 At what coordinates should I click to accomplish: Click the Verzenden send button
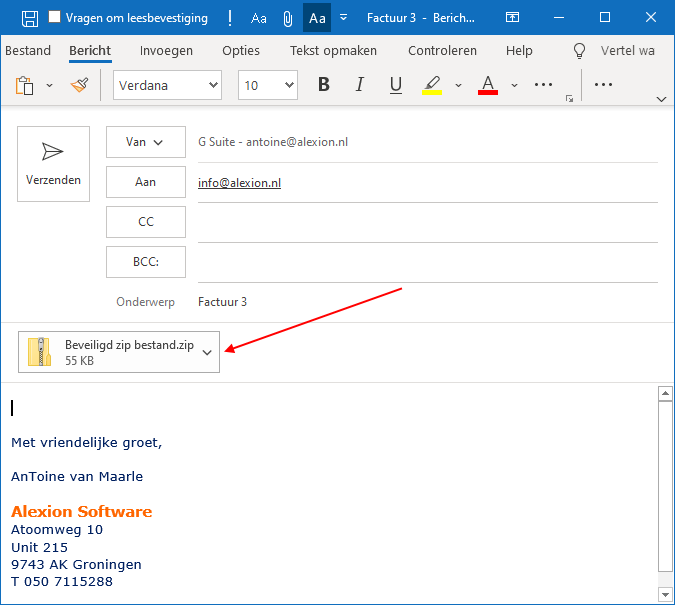tap(53, 164)
